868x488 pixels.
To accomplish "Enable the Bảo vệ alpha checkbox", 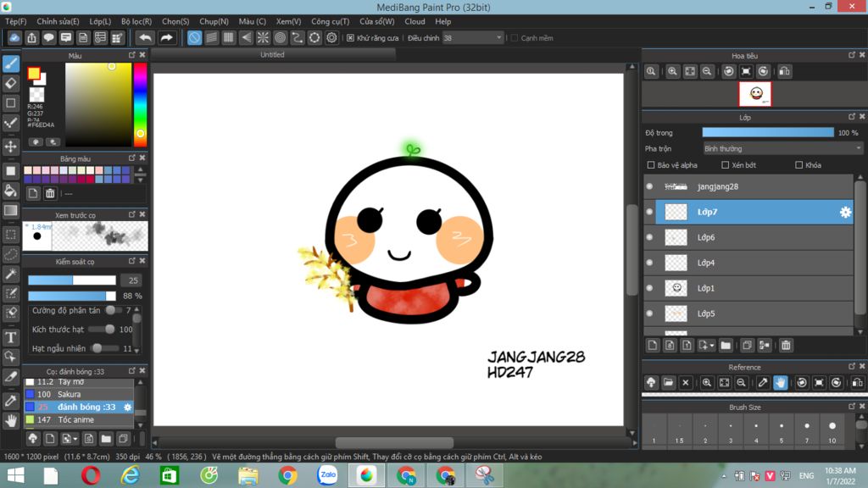I will (651, 165).
